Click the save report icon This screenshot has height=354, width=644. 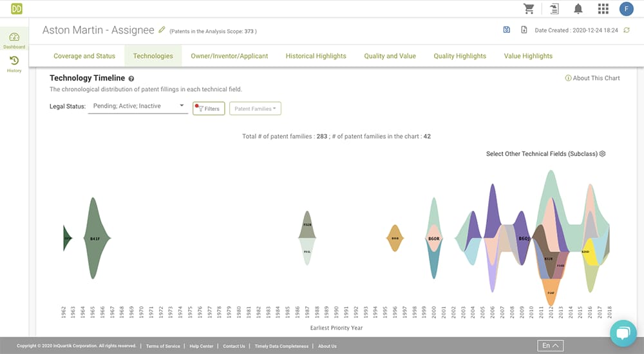[506, 30]
